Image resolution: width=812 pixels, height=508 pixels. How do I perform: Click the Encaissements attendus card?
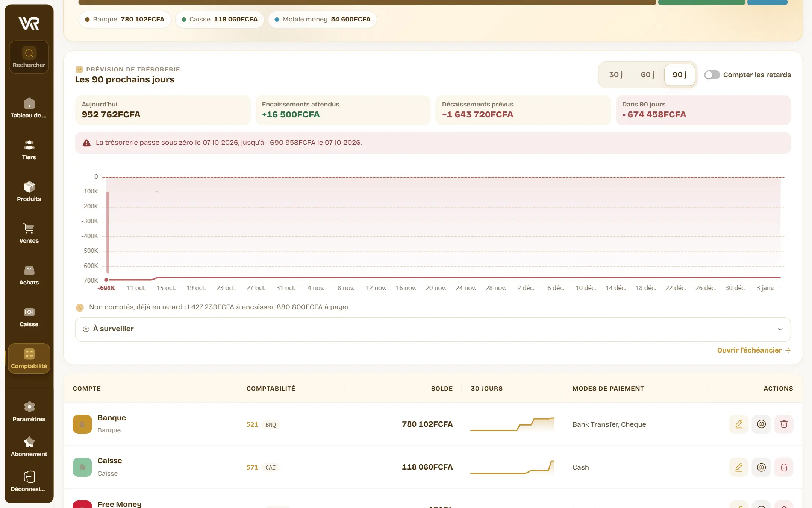tap(343, 110)
